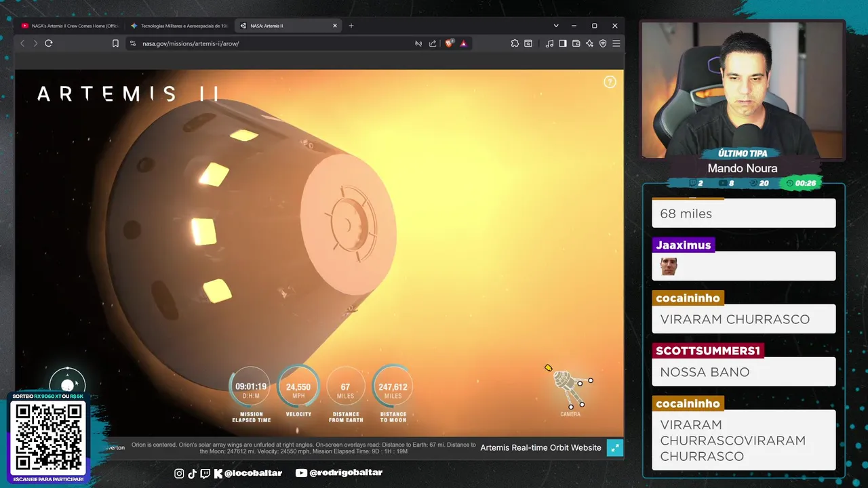Image resolution: width=868 pixels, height=488 pixels.
Task: Switch to the Tecnologias Militares e Aeroespaciais tab
Action: pyautogui.click(x=179, y=26)
